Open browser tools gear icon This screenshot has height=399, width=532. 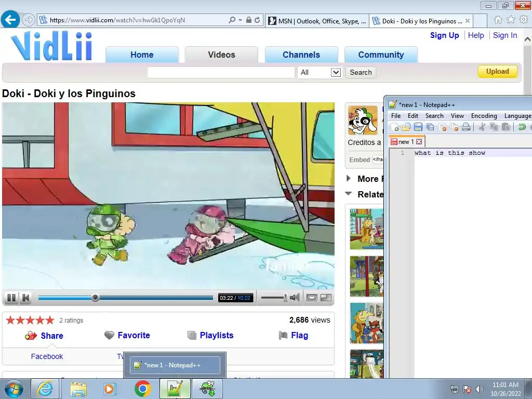point(524,20)
